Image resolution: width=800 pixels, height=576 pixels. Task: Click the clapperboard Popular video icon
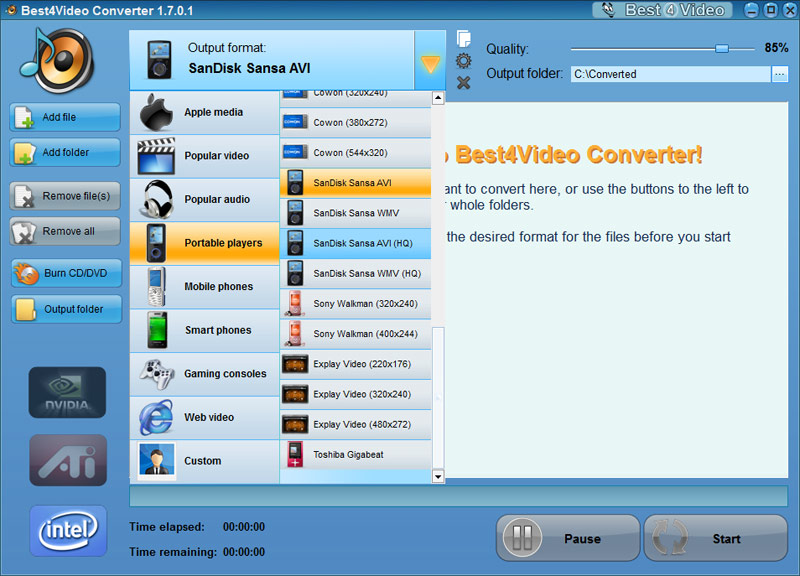[156, 156]
